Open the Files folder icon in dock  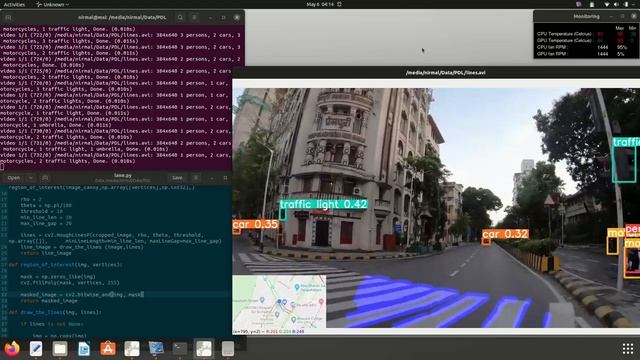(60, 349)
